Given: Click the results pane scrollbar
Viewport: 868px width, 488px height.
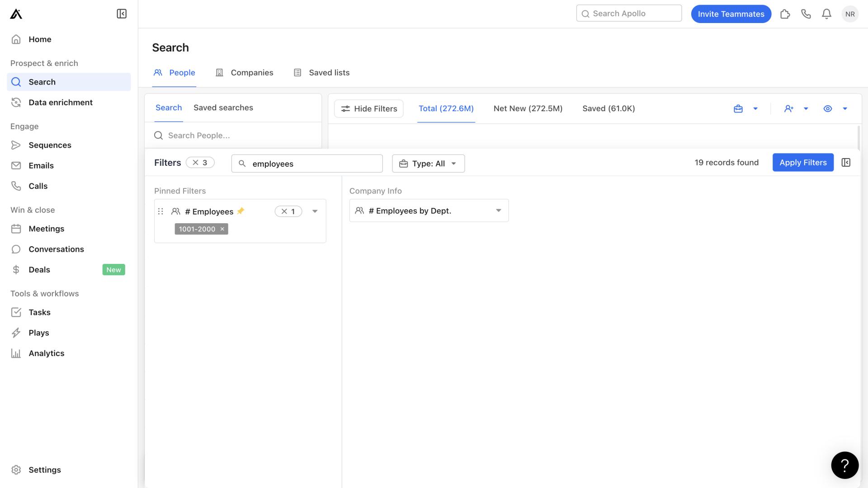Looking at the screenshot, I should pos(859,137).
